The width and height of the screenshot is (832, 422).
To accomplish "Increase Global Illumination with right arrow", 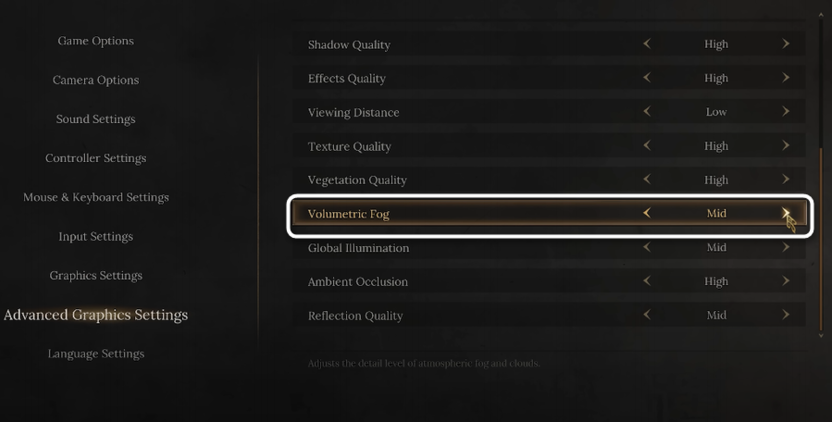I will click(786, 248).
